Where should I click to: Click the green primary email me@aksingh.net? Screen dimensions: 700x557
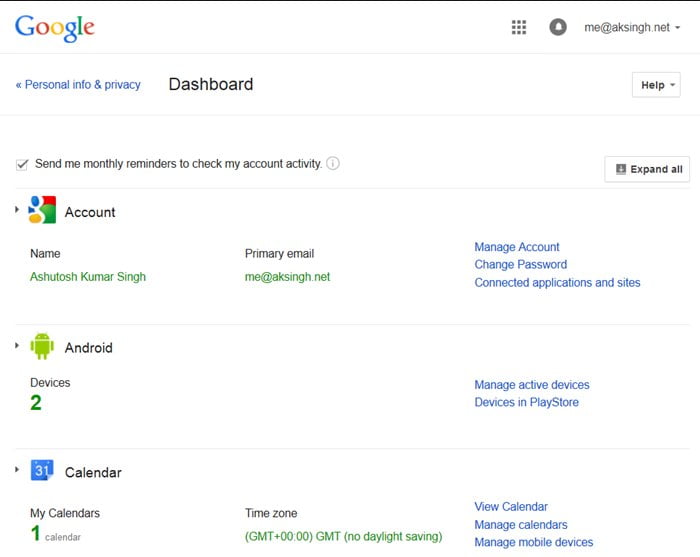pyautogui.click(x=288, y=277)
